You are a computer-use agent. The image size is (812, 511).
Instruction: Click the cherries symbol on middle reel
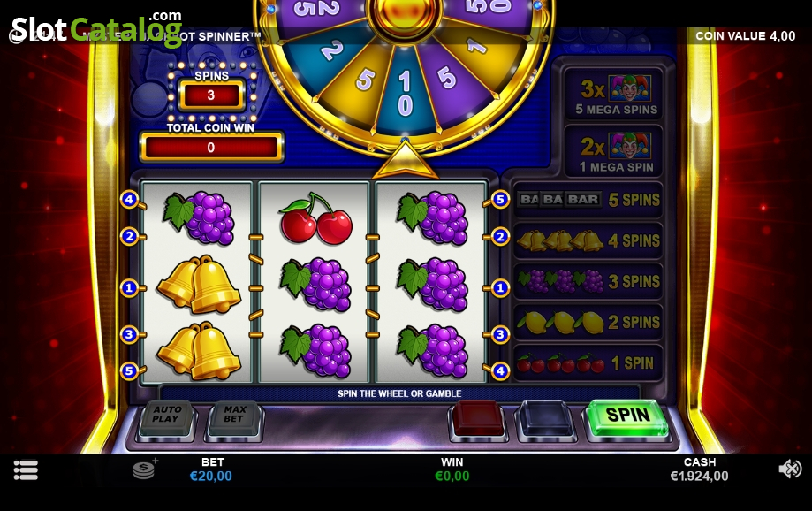315,218
